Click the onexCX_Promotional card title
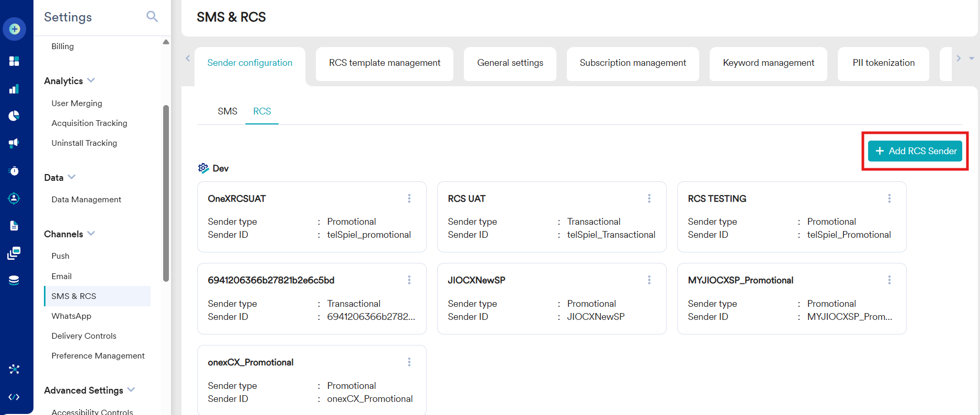 250,362
